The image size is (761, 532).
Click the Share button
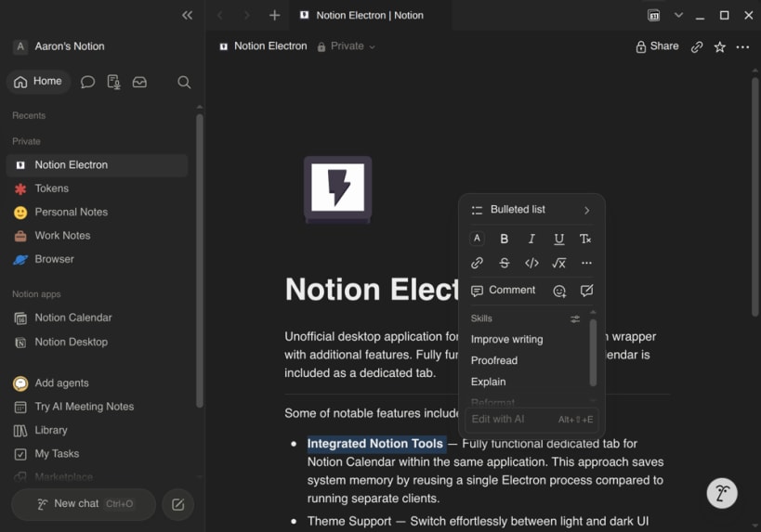657,46
